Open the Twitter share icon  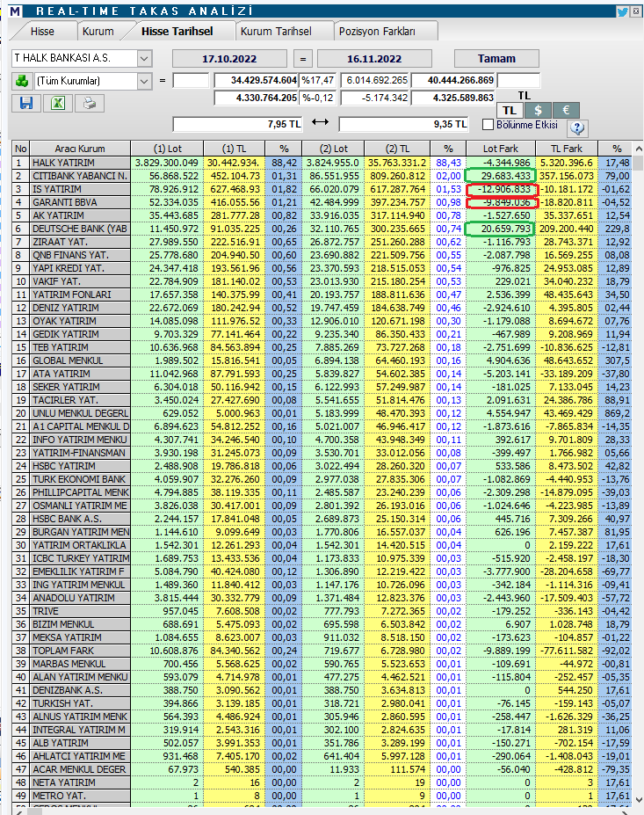(622, 11)
